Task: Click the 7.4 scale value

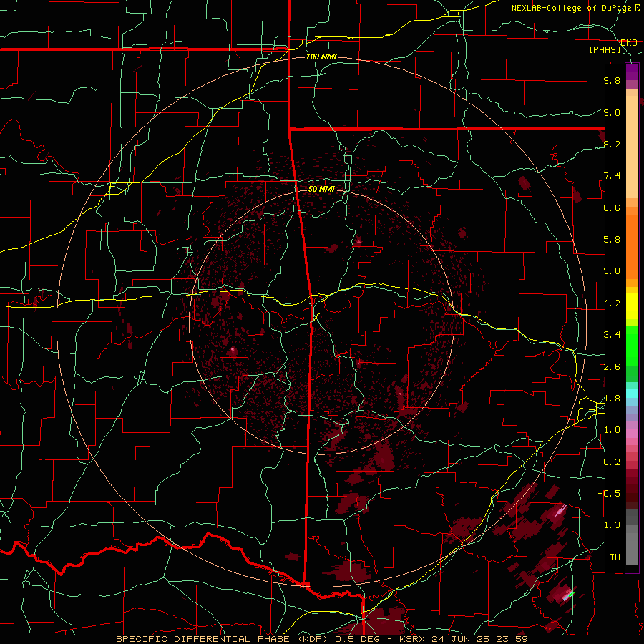Action: [x=612, y=176]
